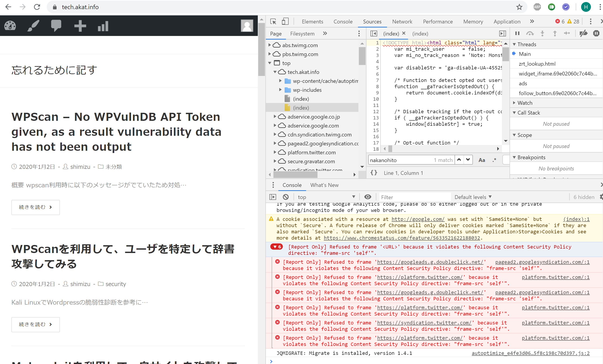Toggle regex search option
603x364 pixels.
[x=494, y=160]
